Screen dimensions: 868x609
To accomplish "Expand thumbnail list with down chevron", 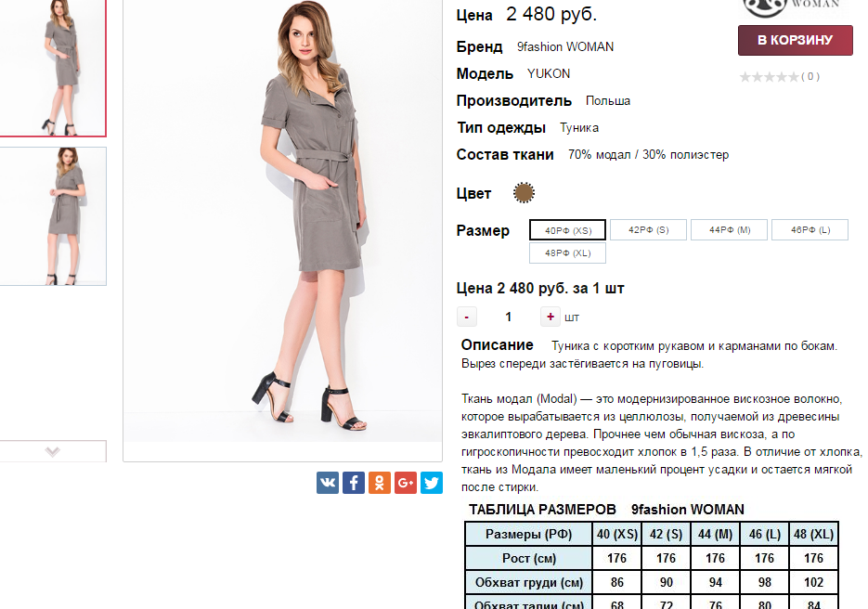I will click(53, 451).
